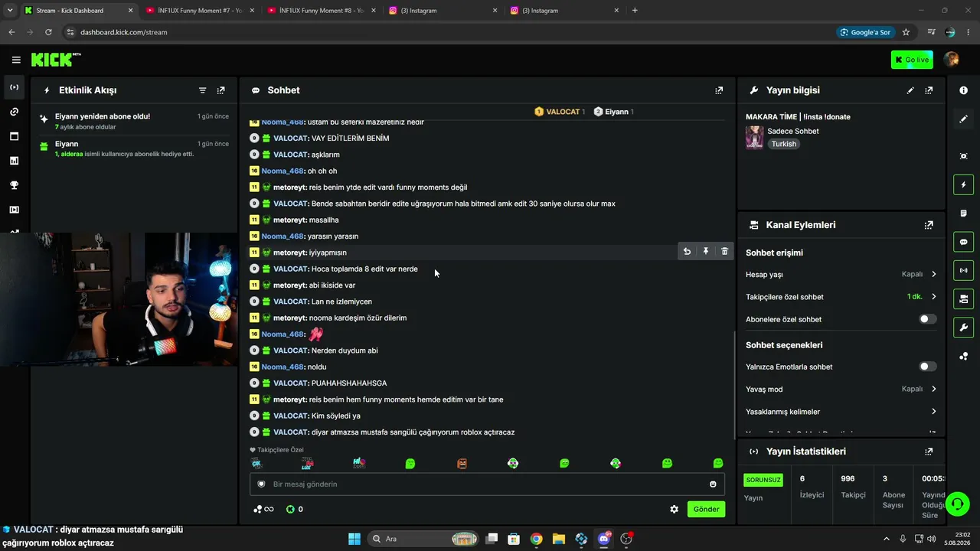This screenshot has width=980, height=551.
Task: Open Chrome from the taskbar
Action: (x=536, y=539)
